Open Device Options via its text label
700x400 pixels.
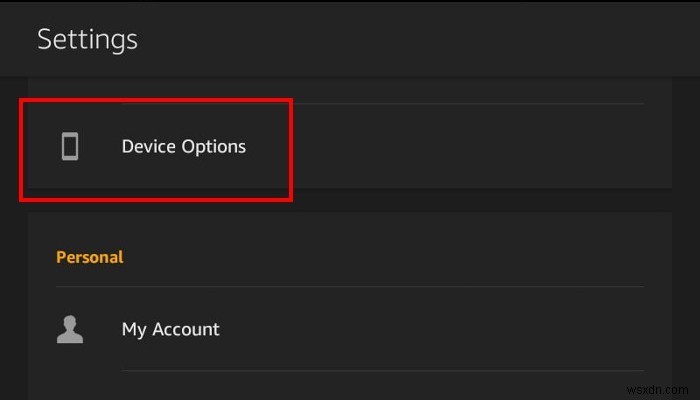click(183, 147)
